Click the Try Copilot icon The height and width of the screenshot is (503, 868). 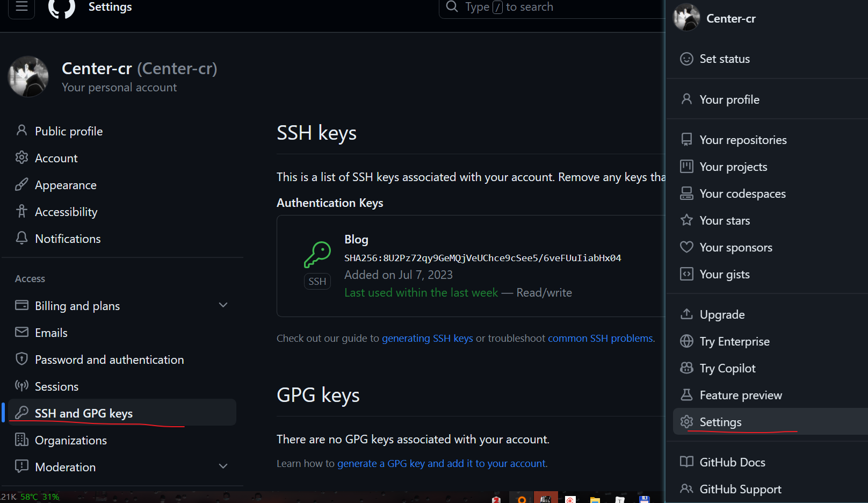tap(686, 368)
